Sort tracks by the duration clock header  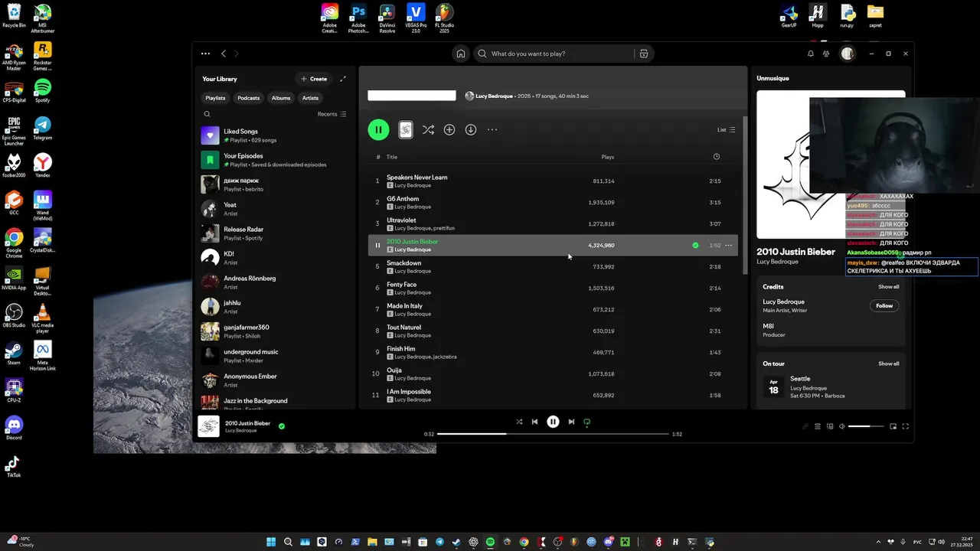(717, 157)
